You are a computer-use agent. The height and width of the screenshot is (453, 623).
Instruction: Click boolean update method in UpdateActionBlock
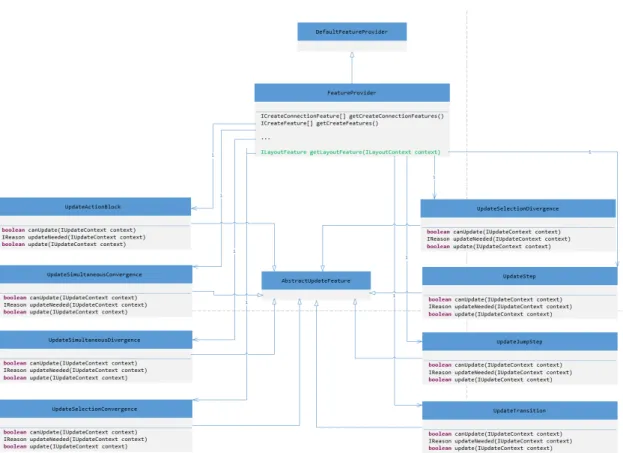point(64,244)
